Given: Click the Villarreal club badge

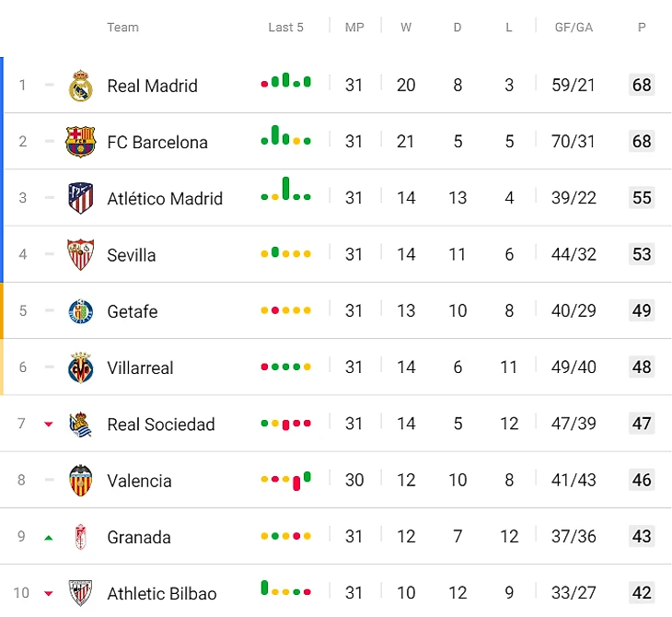Looking at the screenshot, I should [81, 367].
